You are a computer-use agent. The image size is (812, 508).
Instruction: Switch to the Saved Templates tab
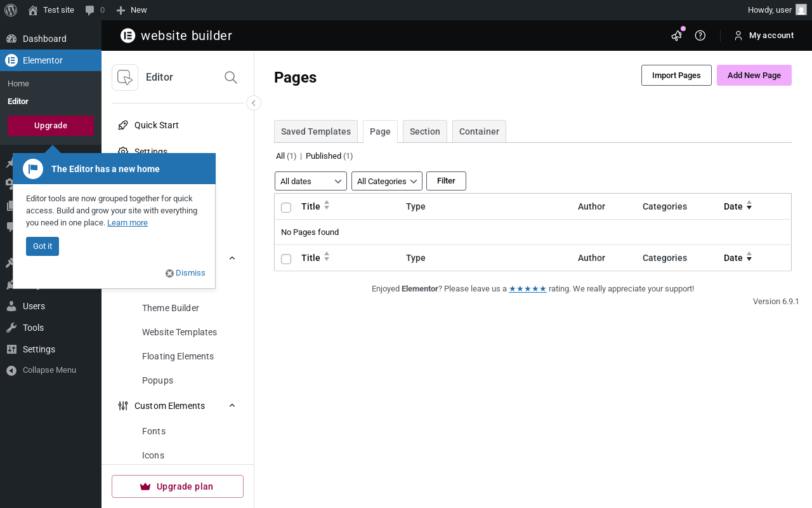click(x=316, y=131)
